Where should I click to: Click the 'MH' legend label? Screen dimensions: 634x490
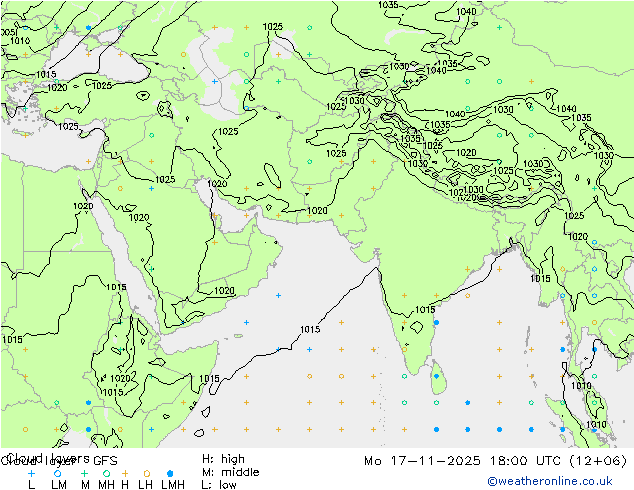click(x=106, y=484)
